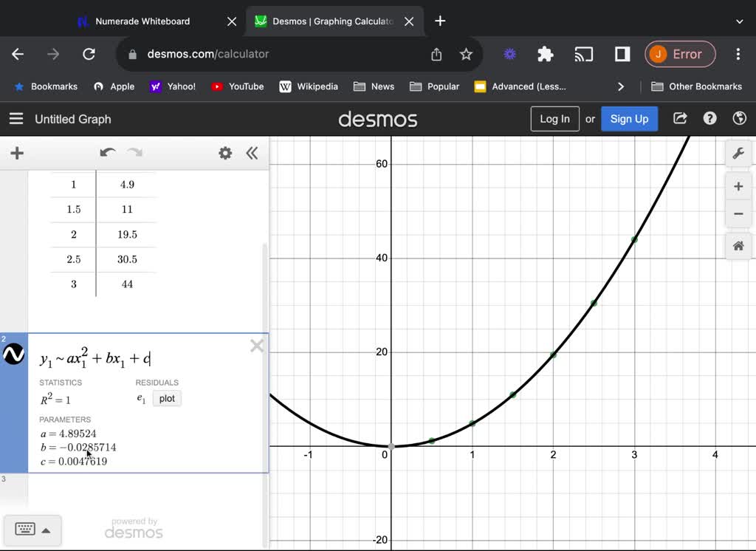756x551 pixels.
Task: Bookmark the page with the star icon
Action: point(466,54)
